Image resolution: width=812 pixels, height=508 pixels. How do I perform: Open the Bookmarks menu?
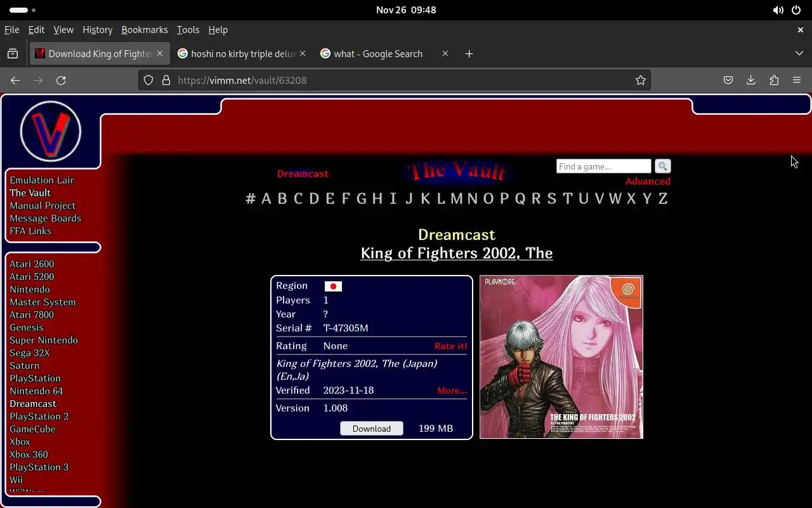[145, 30]
